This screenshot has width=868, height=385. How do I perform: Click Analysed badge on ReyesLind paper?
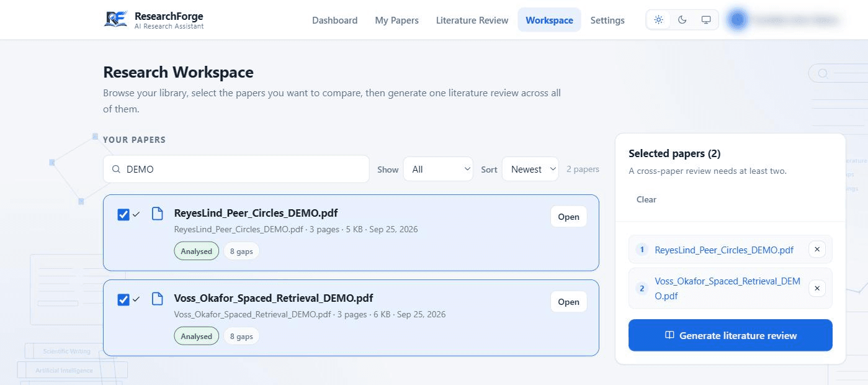197,251
